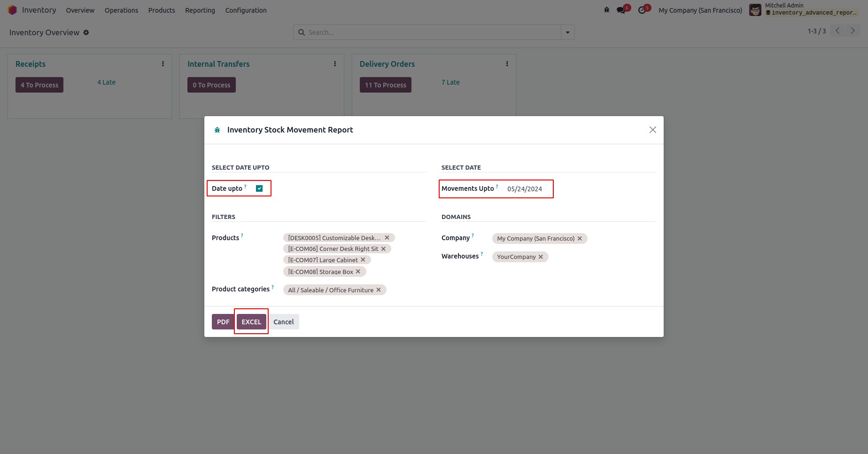The height and width of the screenshot is (454, 868).
Task: Close the Inventory Stock Movement Report dialog
Action: [653, 130]
